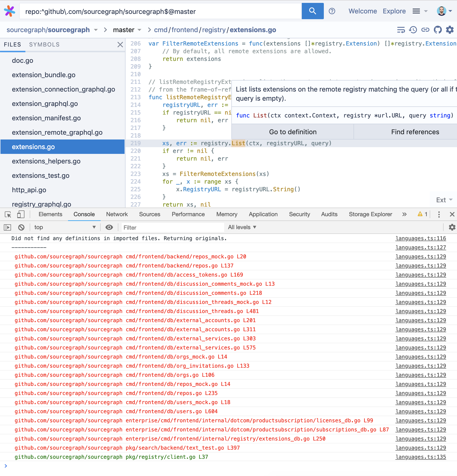Click the cmd breadcrumb folder

click(161, 30)
